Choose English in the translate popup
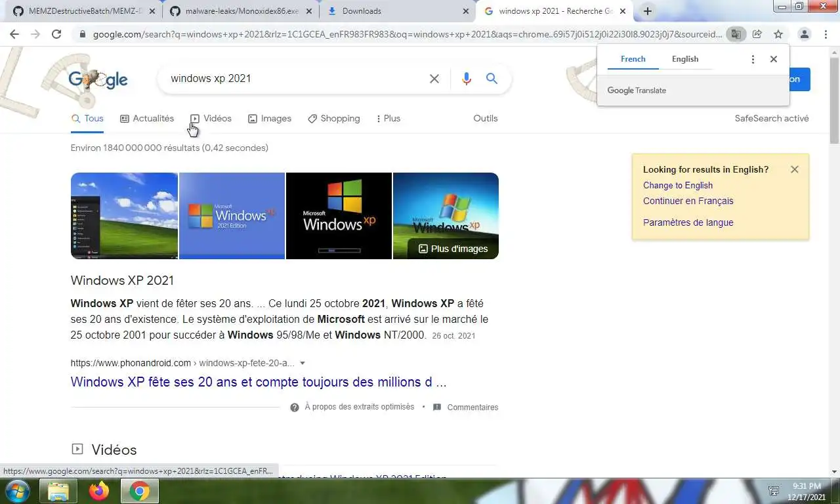This screenshot has width=840, height=504. [x=685, y=59]
